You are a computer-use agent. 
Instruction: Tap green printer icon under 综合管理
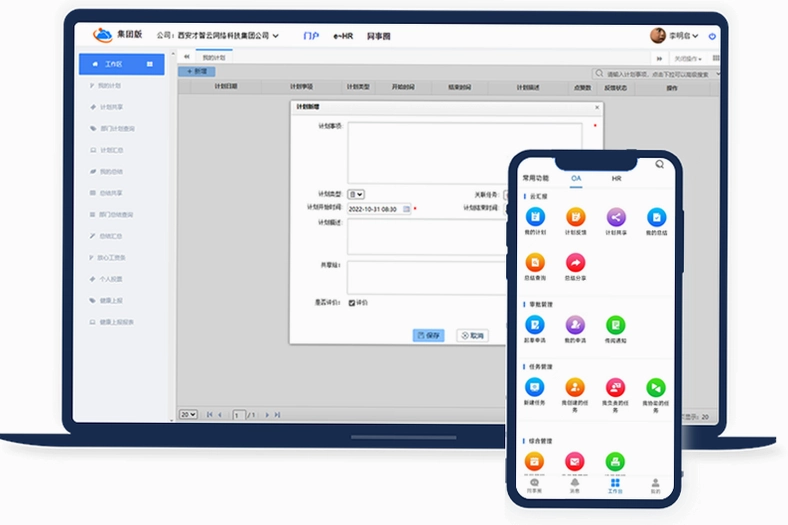pyautogui.click(x=615, y=461)
